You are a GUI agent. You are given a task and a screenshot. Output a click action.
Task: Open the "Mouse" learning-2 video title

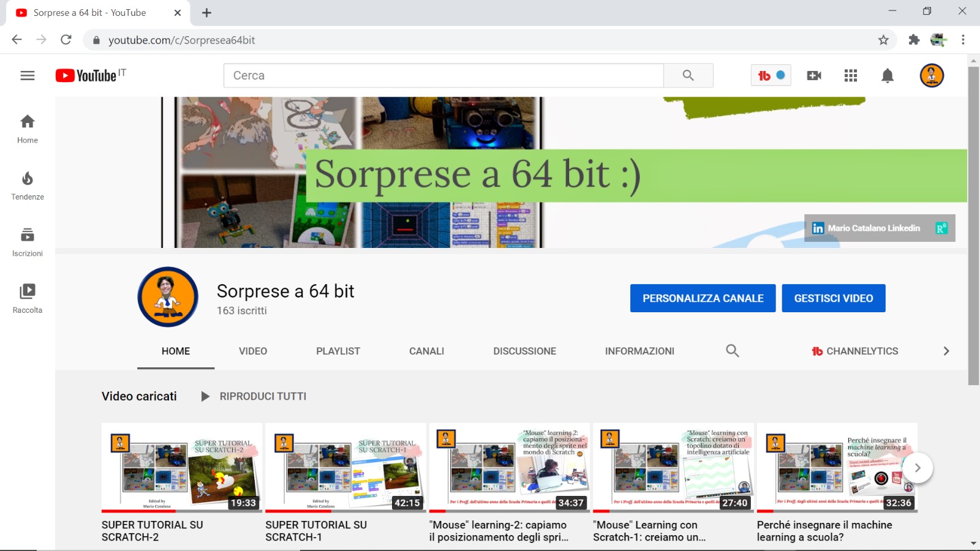click(x=499, y=531)
